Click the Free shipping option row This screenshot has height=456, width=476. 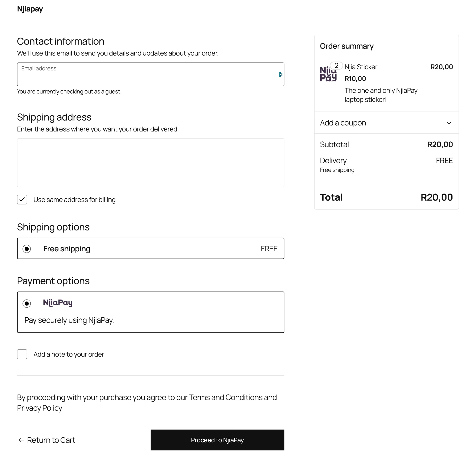pyautogui.click(x=151, y=249)
